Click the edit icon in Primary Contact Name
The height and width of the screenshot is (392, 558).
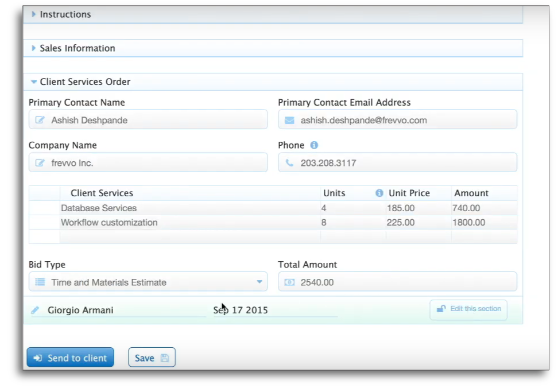[x=40, y=120]
